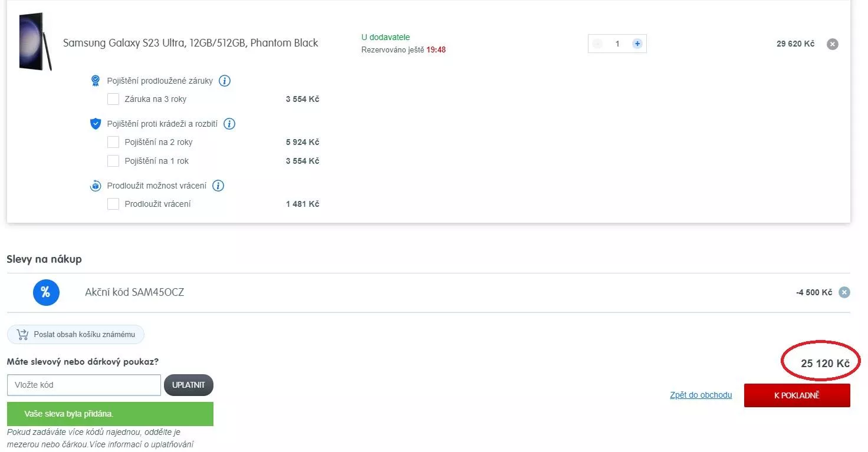Screen dimensions: 868x452
Task: Click the Záruka na 3 roky label
Action: pyautogui.click(x=156, y=99)
